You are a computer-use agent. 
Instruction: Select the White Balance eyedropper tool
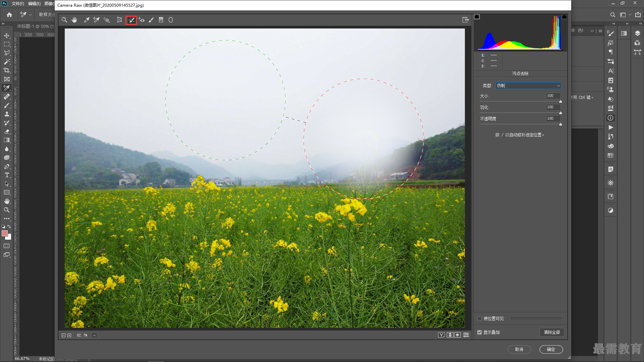(x=87, y=20)
